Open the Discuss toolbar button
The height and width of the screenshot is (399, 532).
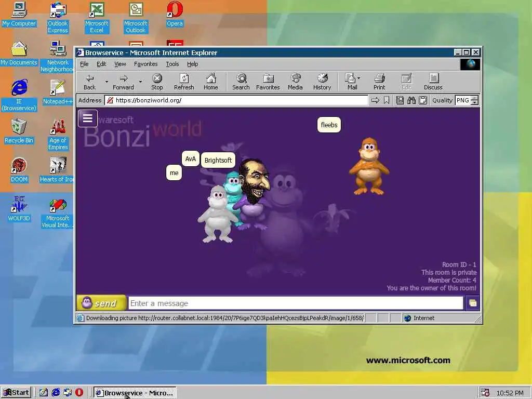pyautogui.click(x=433, y=82)
